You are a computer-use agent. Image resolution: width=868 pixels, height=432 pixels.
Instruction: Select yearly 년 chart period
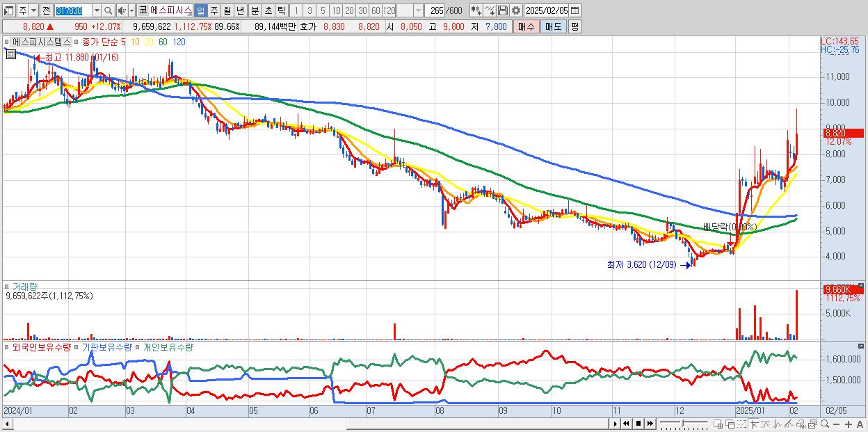coord(240,10)
